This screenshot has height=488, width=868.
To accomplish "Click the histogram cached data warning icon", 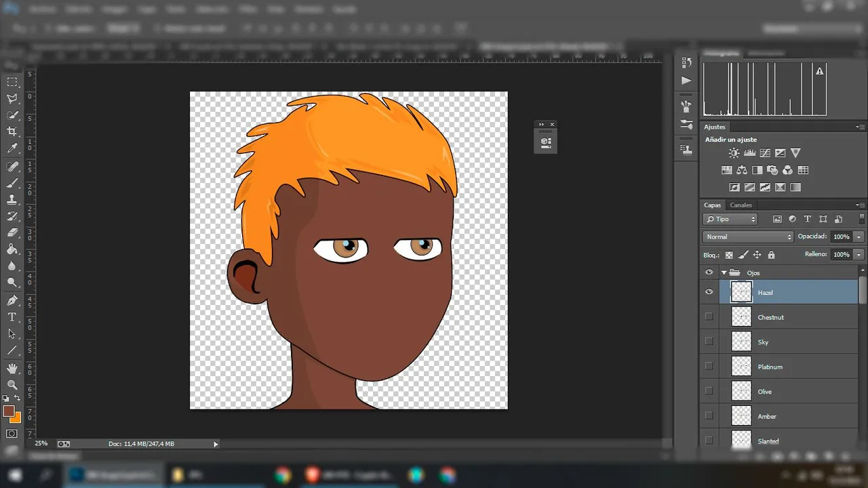I will (x=819, y=71).
